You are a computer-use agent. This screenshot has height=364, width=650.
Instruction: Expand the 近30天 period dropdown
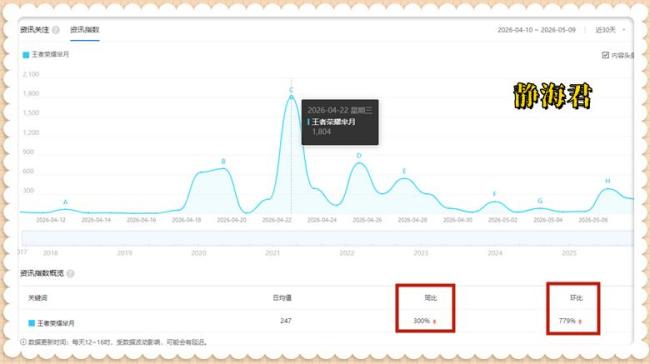pyautogui.click(x=610, y=30)
